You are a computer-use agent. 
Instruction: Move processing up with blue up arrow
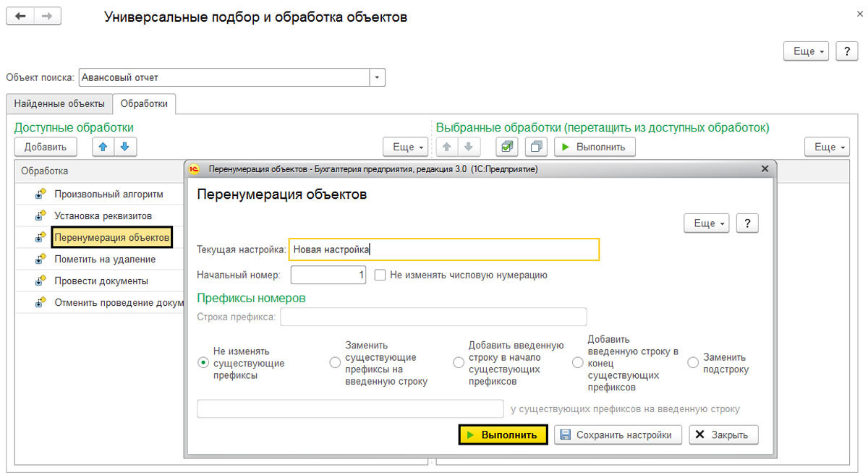(103, 147)
